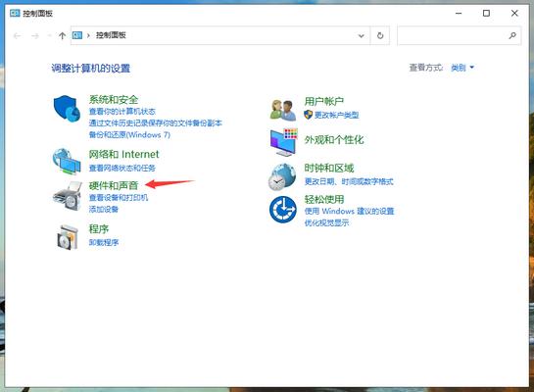The width and height of the screenshot is (534, 392).
Task: Open 添加设备 link
Action: click(104, 209)
